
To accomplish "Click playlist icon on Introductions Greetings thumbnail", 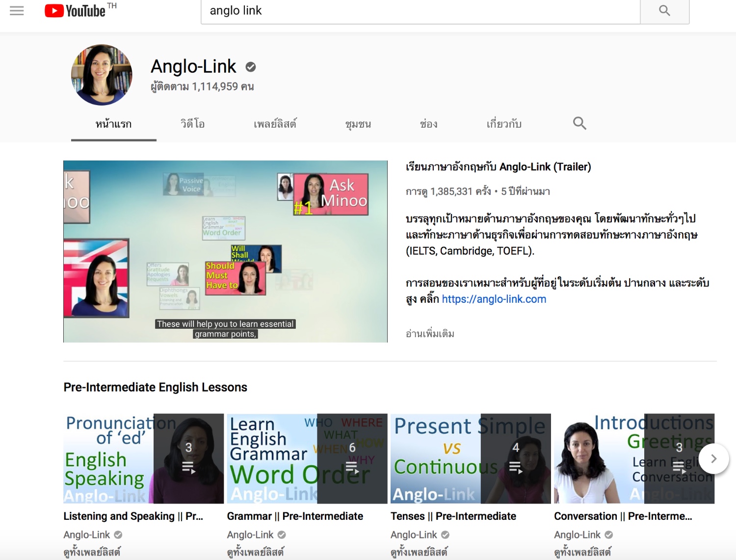I will 679,467.
